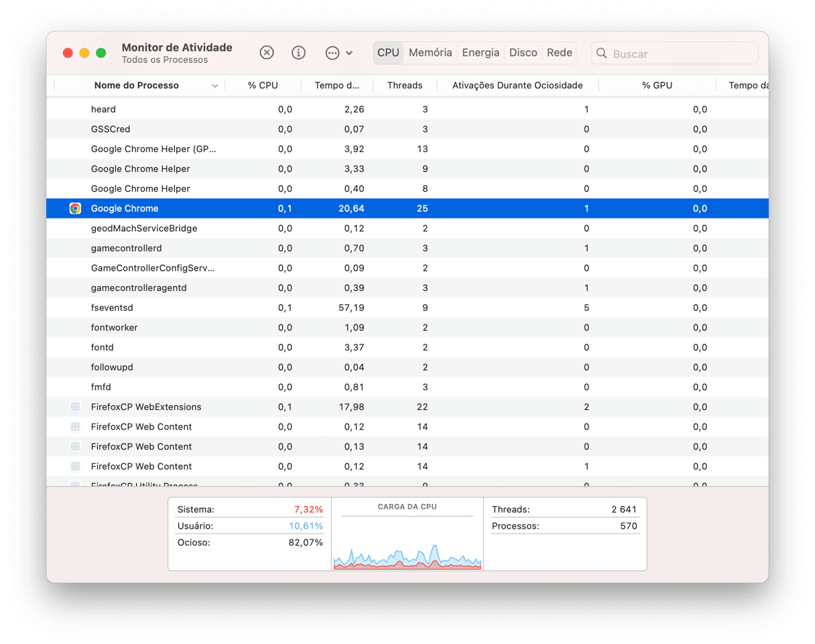The image size is (815, 644).
Task: Click the 17,98 CPU time value
Action: pyautogui.click(x=352, y=407)
